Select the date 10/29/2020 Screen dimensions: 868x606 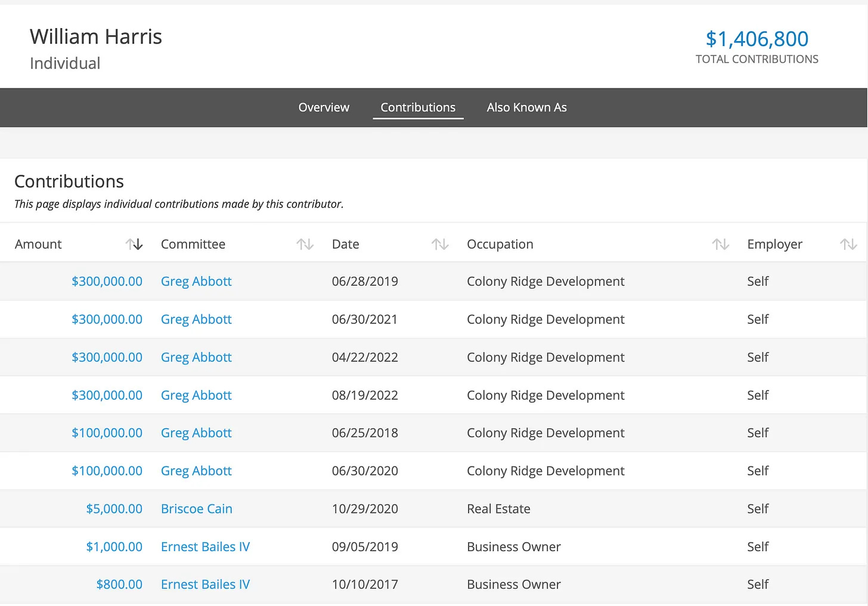[x=365, y=509]
